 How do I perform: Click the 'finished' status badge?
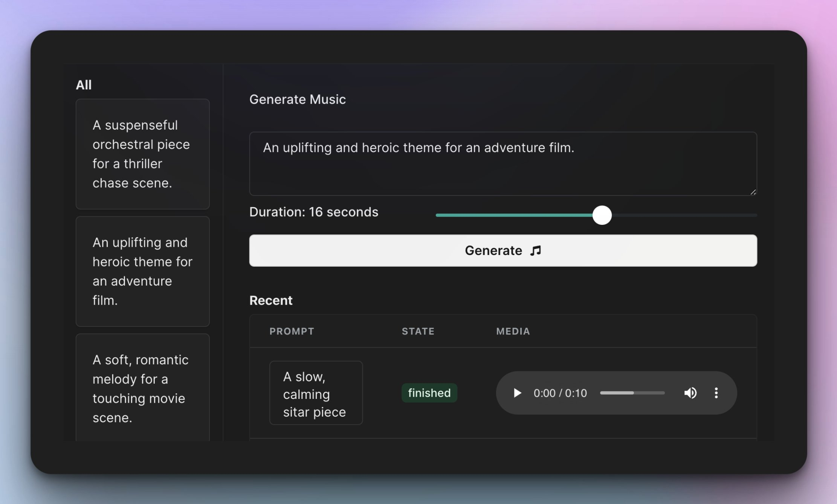coord(429,393)
